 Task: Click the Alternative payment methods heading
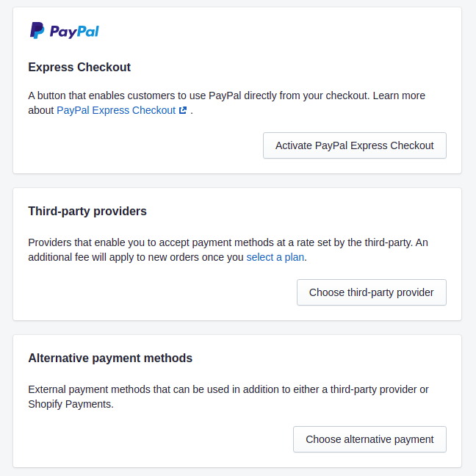coord(110,358)
